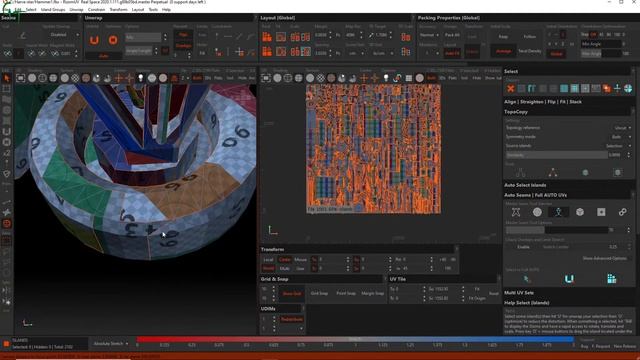The height and width of the screenshot is (360, 640).
Task: Select the arrow Select tool in left toolbar
Action: (x=7, y=78)
